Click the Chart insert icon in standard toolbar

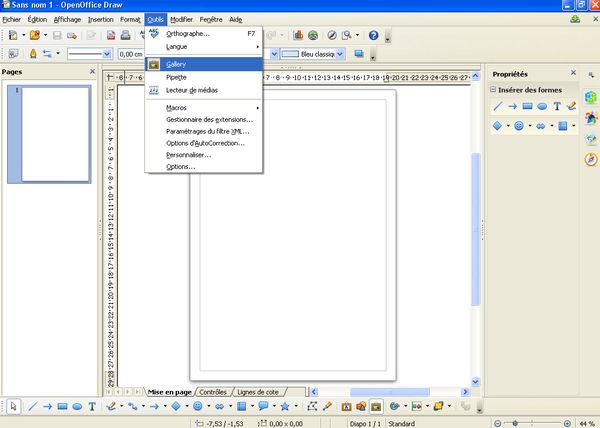(298, 36)
